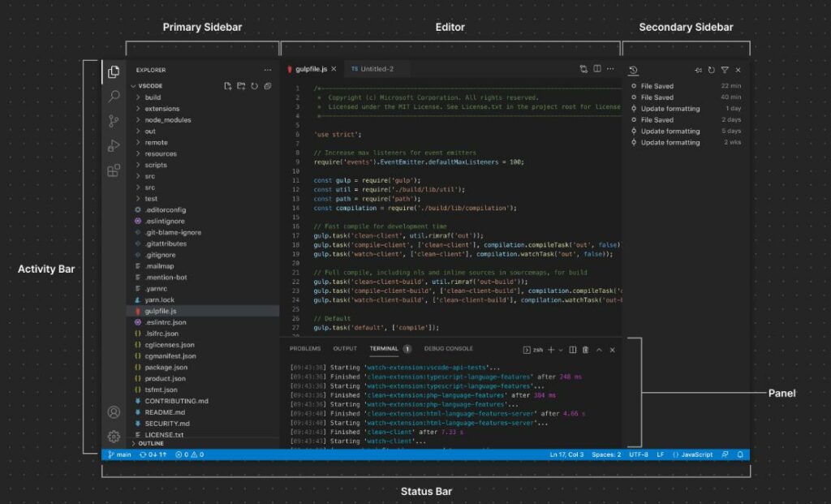Close the secondary sidebar
This screenshot has width=831, height=504.
tap(738, 70)
